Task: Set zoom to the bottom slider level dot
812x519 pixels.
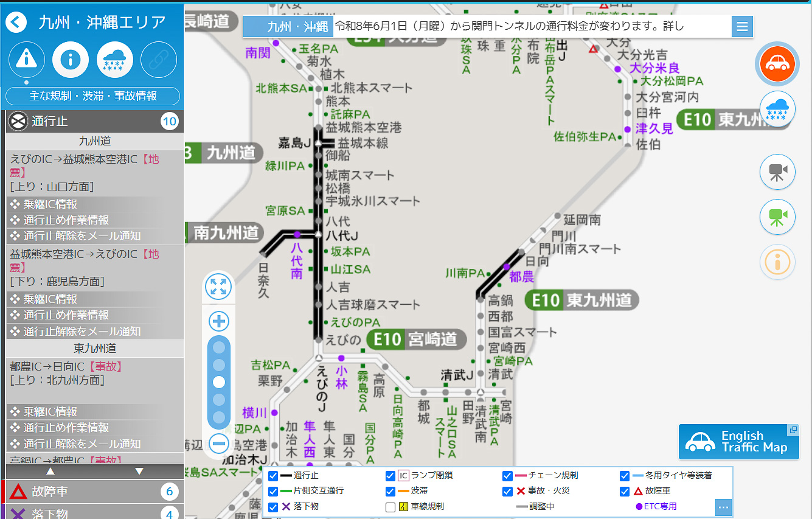Action: coord(219,417)
